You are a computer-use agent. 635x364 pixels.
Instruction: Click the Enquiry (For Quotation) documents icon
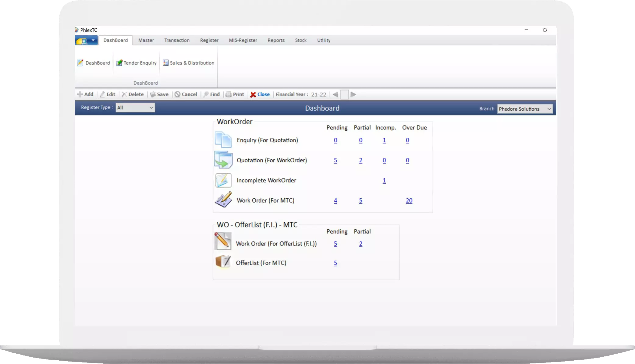(x=223, y=140)
